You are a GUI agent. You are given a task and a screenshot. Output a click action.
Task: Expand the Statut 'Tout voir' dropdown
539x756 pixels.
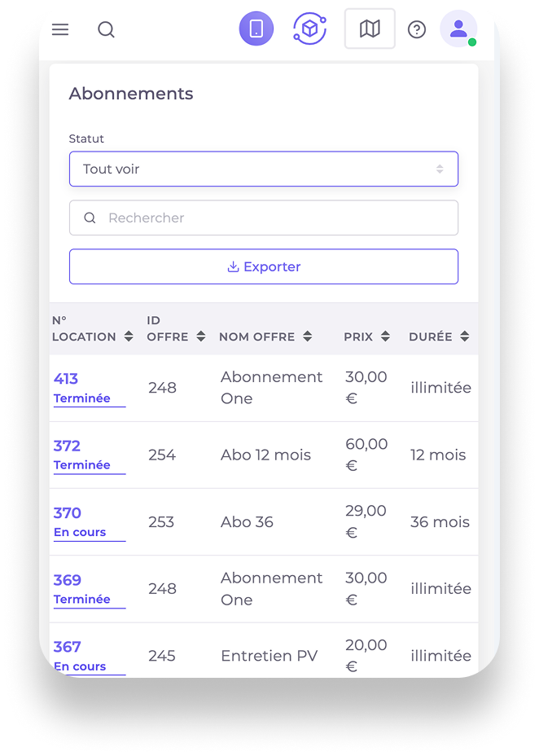263,169
